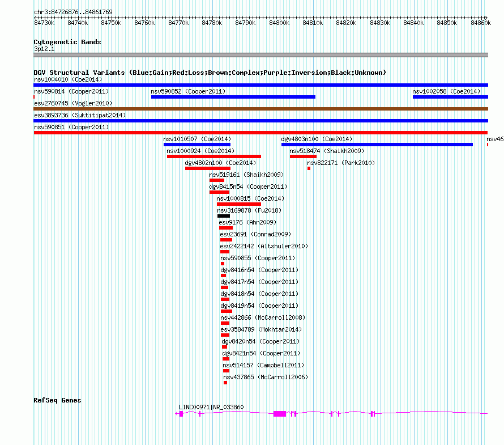Click the 84860k ruler tick label
This screenshot has height=445, width=504.
tap(481, 23)
